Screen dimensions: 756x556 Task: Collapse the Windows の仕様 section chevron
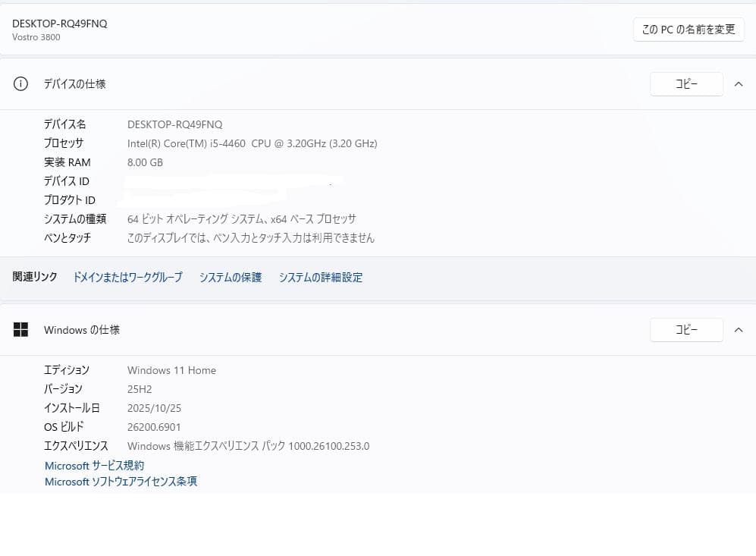click(739, 329)
